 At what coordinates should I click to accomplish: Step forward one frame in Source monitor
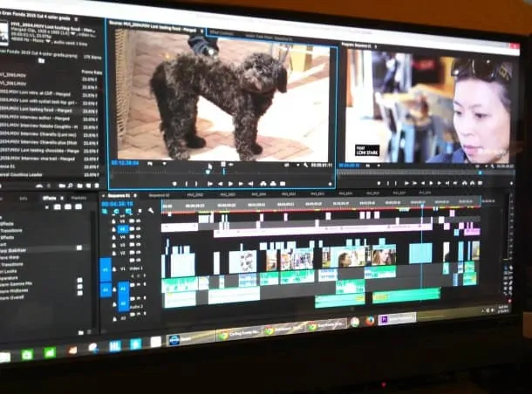pyautogui.click(x=241, y=184)
